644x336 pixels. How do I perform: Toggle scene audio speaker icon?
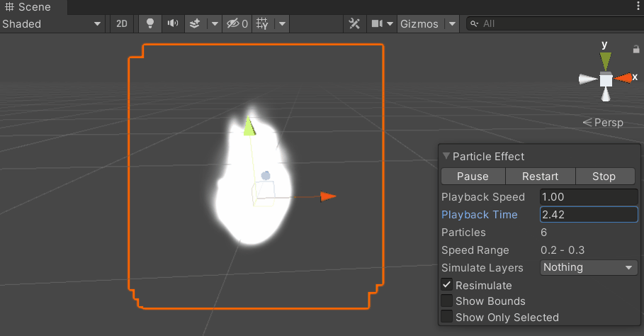pos(173,24)
